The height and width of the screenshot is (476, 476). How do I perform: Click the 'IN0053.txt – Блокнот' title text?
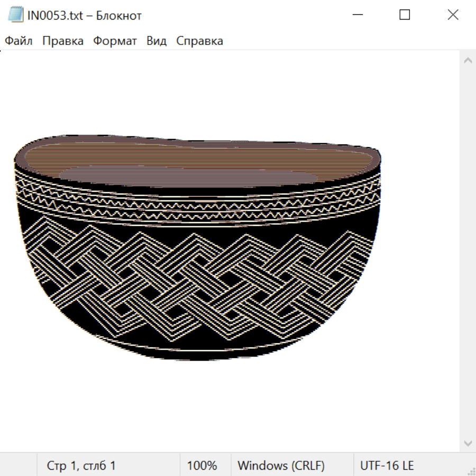pos(85,15)
